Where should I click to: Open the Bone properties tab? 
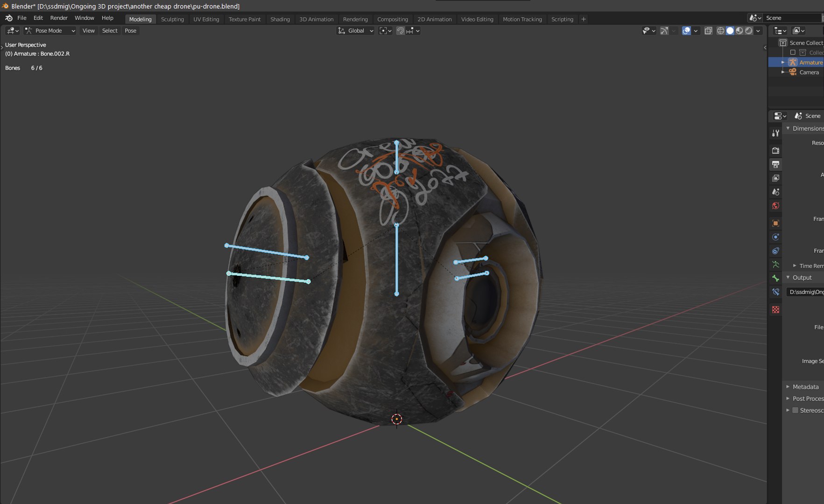point(775,278)
